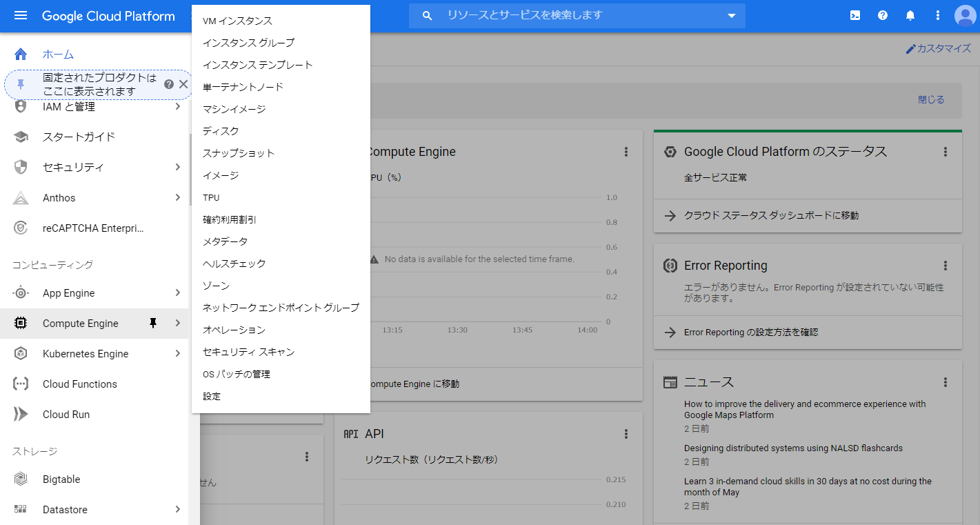Click the セキュリティ shield icon
This screenshot has width=980, height=525.
(x=21, y=167)
